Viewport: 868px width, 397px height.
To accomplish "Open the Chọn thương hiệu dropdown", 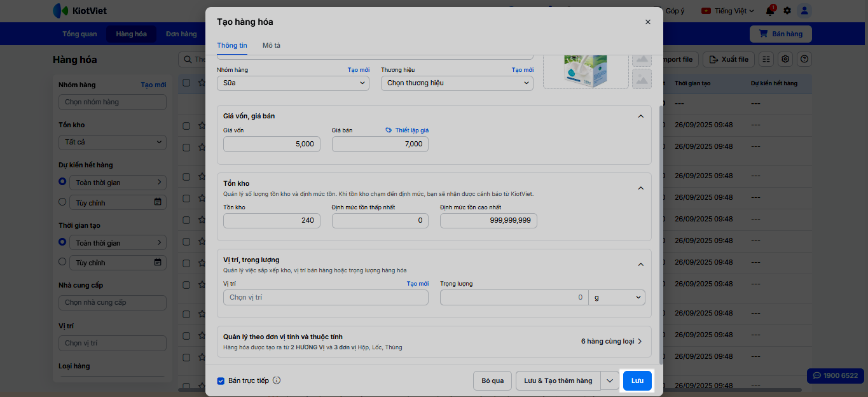I will click(x=457, y=83).
